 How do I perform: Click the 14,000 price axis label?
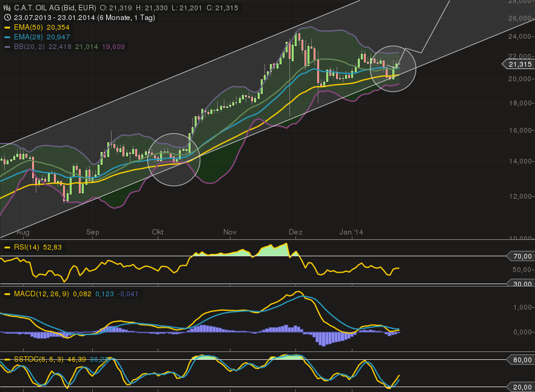[520, 161]
